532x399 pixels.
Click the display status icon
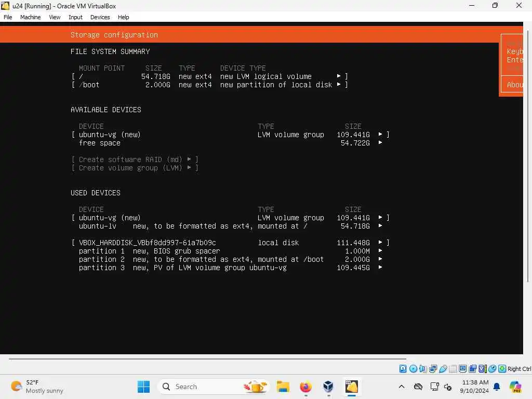pyautogui.click(x=462, y=369)
